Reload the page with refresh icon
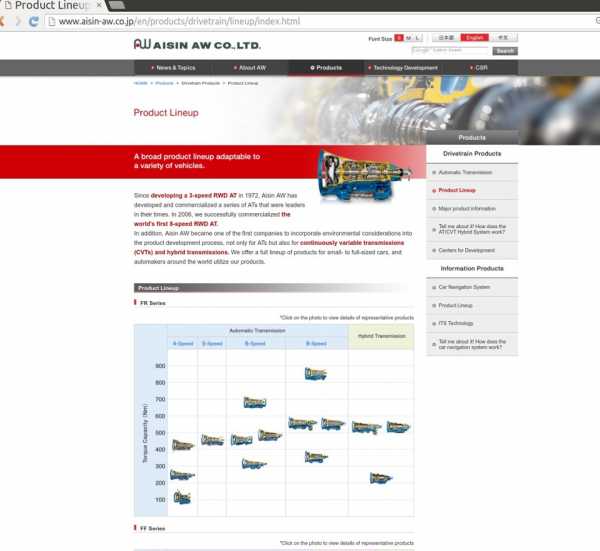 35,21
